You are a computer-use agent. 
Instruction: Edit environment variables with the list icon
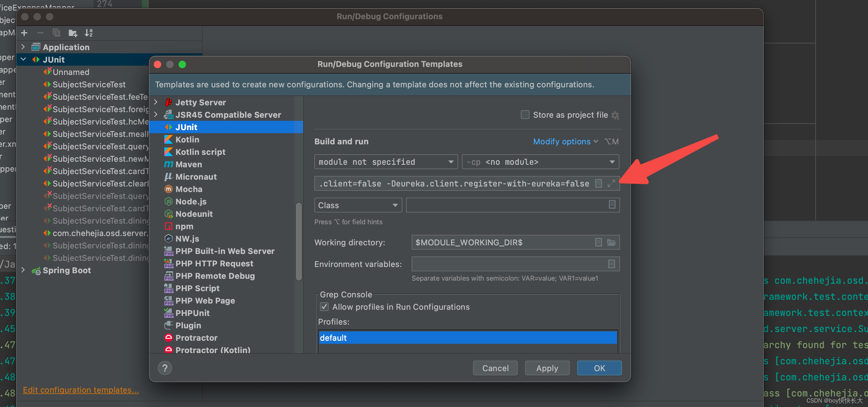tap(611, 264)
